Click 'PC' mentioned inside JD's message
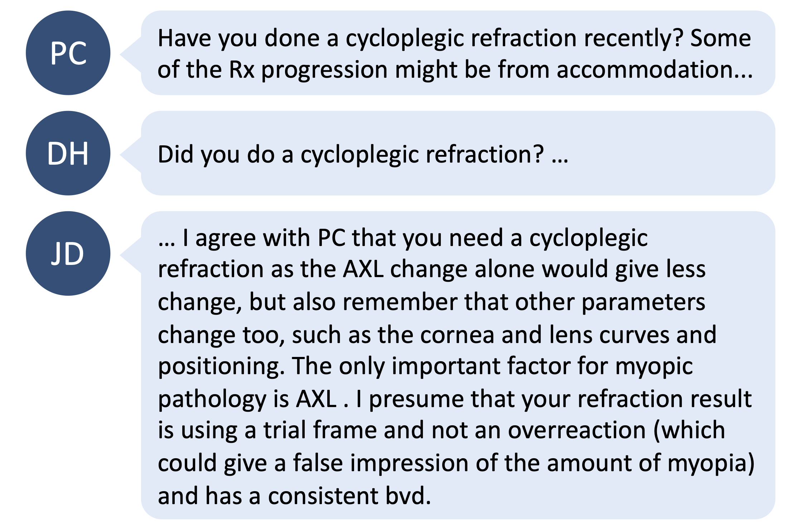The height and width of the screenshot is (532, 787). coord(332,237)
